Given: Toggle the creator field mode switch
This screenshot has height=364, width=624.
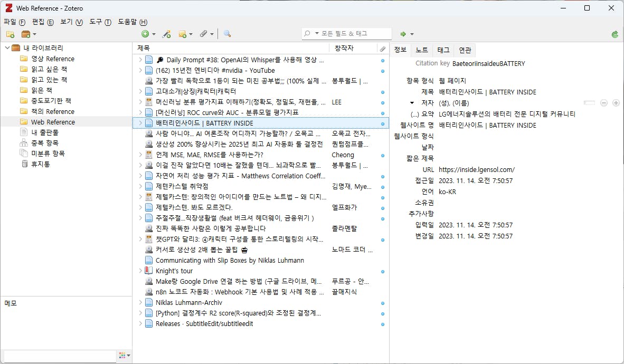Looking at the screenshot, I should pyautogui.click(x=589, y=103).
